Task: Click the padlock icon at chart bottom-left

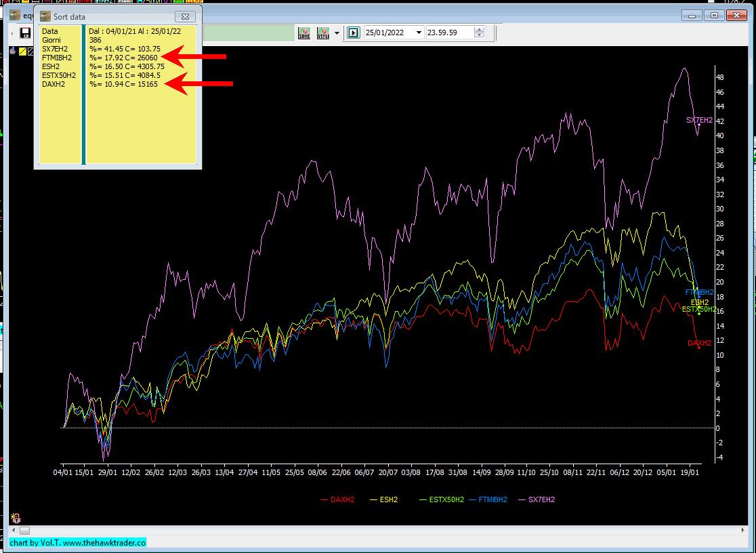Action: tap(16, 518)
